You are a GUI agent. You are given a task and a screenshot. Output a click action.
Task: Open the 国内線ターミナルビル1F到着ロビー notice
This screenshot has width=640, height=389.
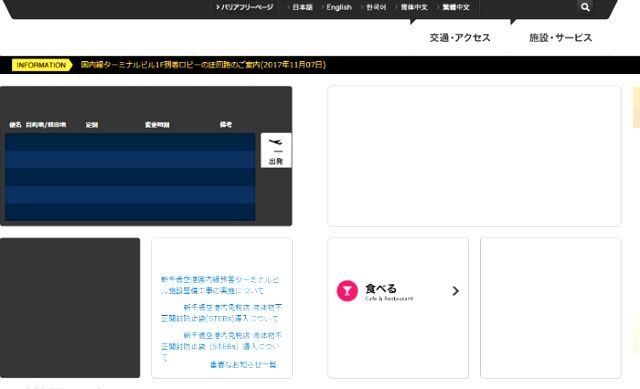point(203,64)
